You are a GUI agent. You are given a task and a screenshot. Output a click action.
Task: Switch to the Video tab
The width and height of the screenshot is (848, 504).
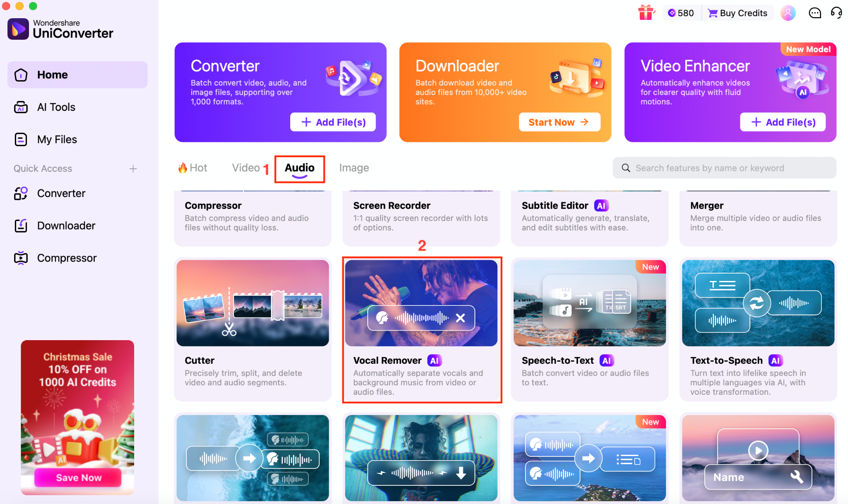tap(246, 168)
